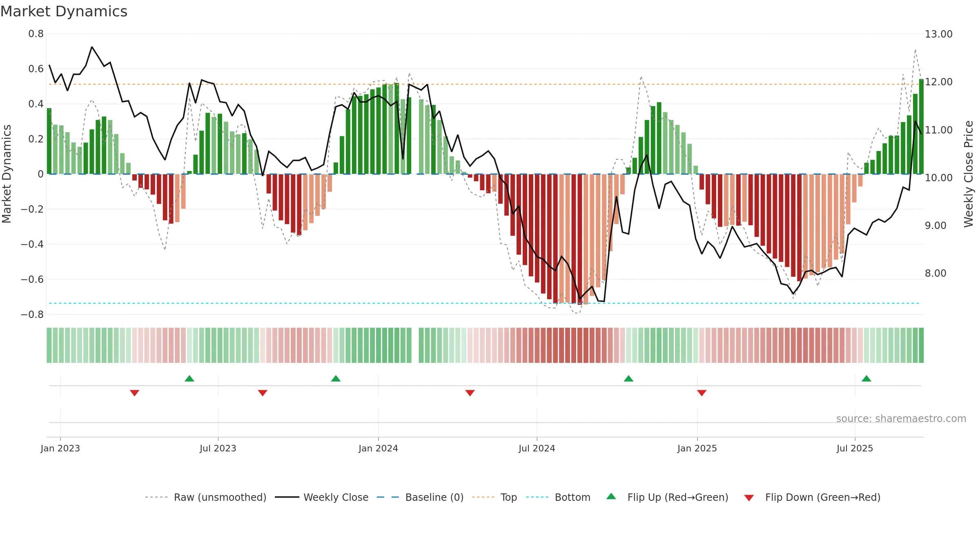The height and width of the screenshot is (551, 980).
Task: Click the 12.00 price axis label
Action: coord(939,82)
